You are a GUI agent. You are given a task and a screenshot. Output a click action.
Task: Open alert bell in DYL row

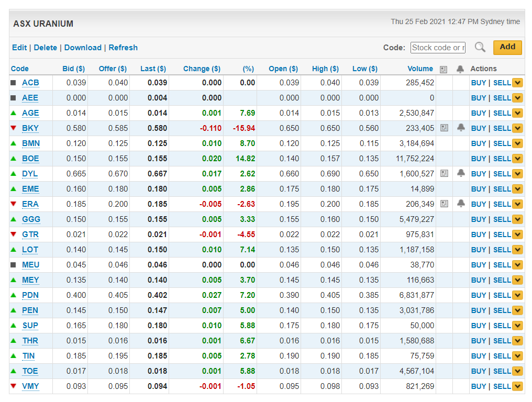click(x=461, y=173)
